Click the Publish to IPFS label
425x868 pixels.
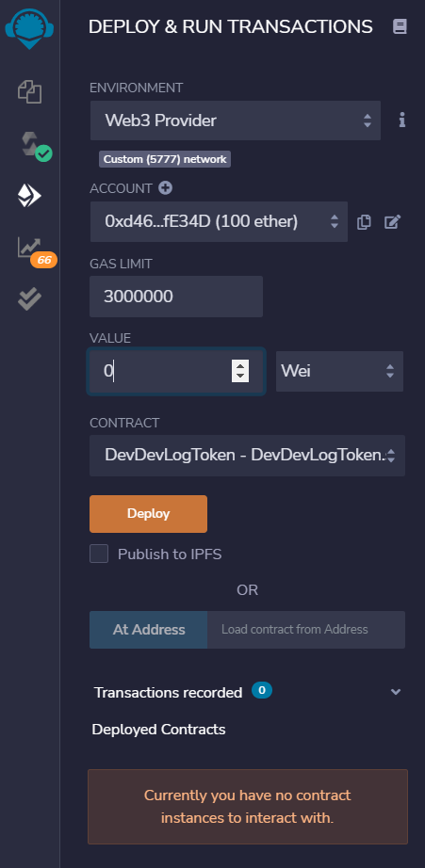[170, 555]
